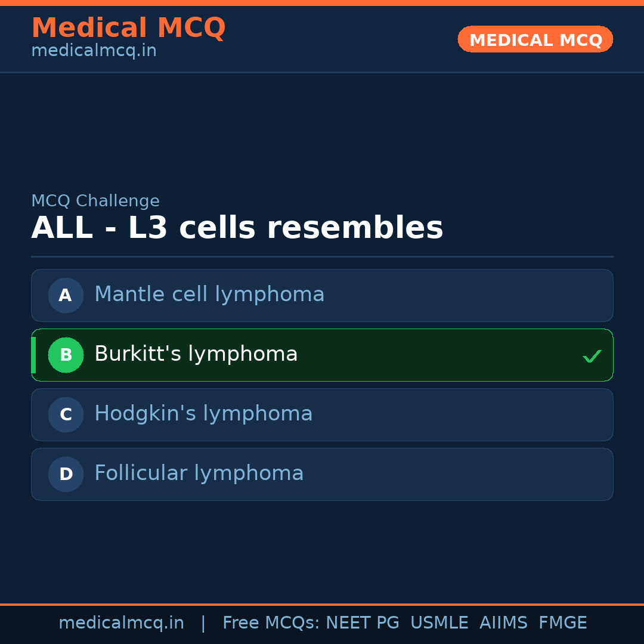This screenshot has height=644, width=644.
Task: Open the medicalmcq.in link under the header title
Action: pyautogui.click(x=94, y=51)
